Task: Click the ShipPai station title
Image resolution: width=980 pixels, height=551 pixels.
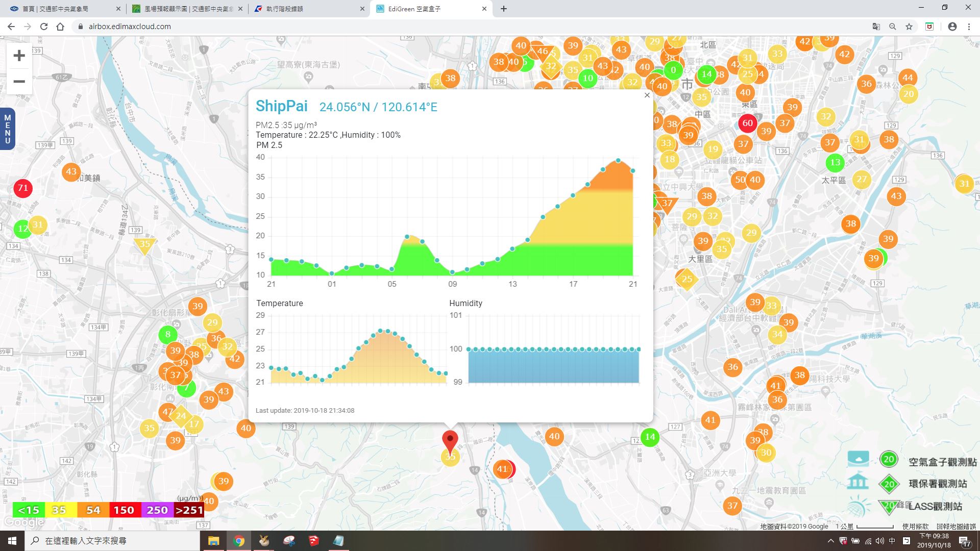Action: pos(281,106)
